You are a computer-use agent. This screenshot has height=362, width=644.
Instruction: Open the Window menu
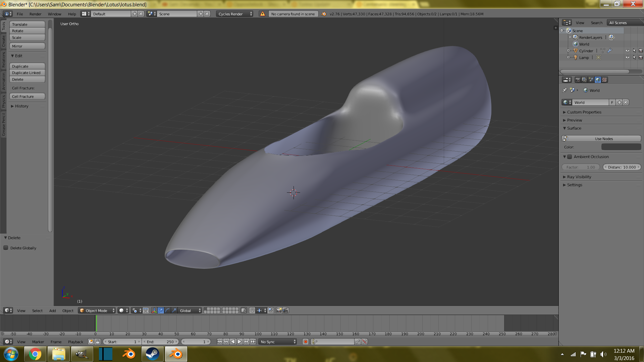(x=54, y=14)
